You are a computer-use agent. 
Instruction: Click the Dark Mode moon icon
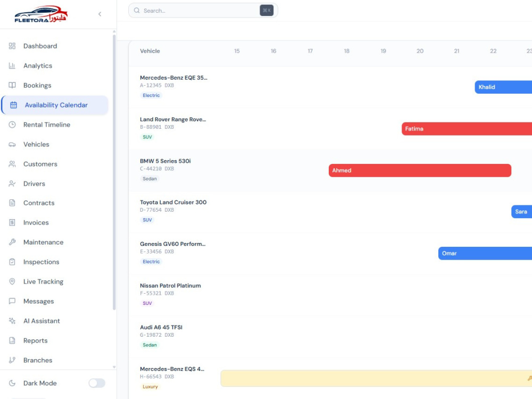pyautogui.click(x=12, y=383)
